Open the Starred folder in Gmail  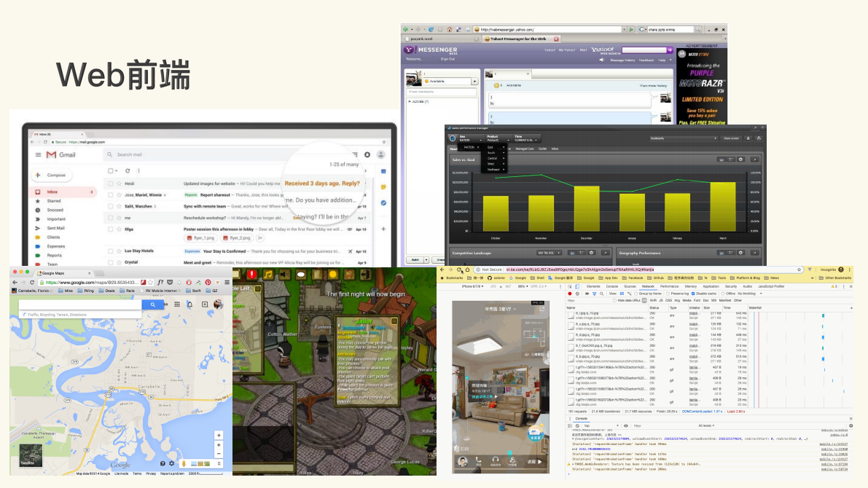click(x=54, y=201)
